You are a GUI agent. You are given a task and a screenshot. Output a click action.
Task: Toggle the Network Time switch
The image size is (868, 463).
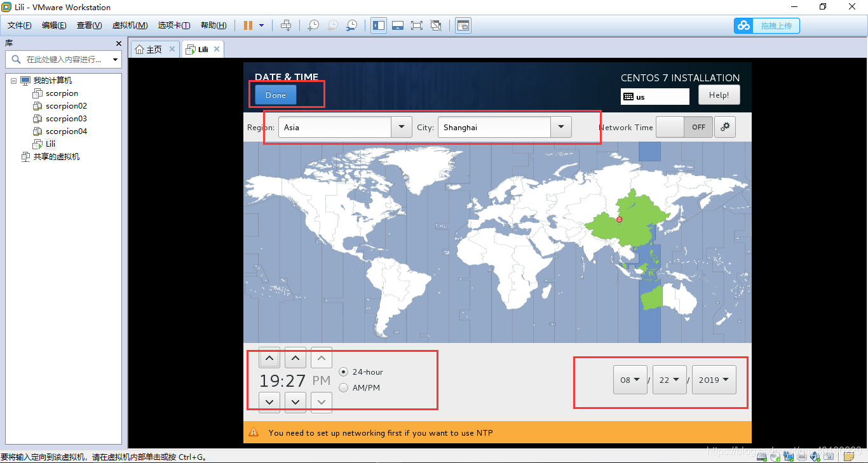[684, 127]
